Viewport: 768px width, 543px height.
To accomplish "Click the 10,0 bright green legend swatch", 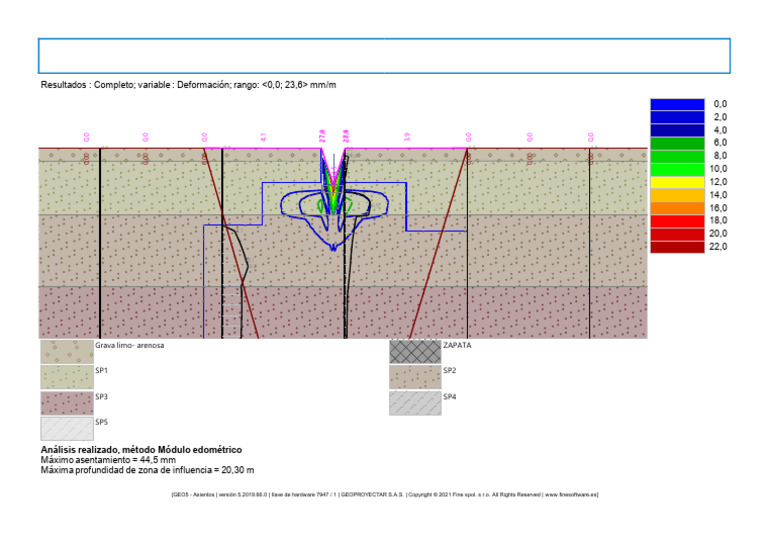I will click(x=677, y=169).
